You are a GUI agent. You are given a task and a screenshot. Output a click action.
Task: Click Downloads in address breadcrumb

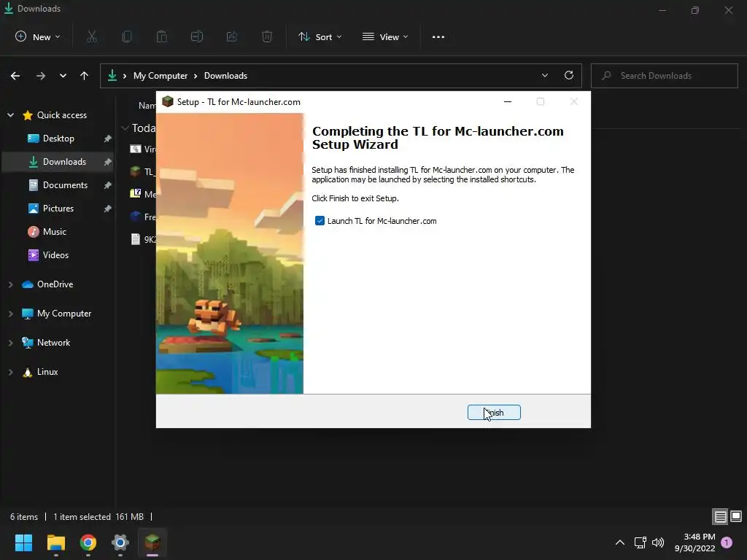[225, 76]
